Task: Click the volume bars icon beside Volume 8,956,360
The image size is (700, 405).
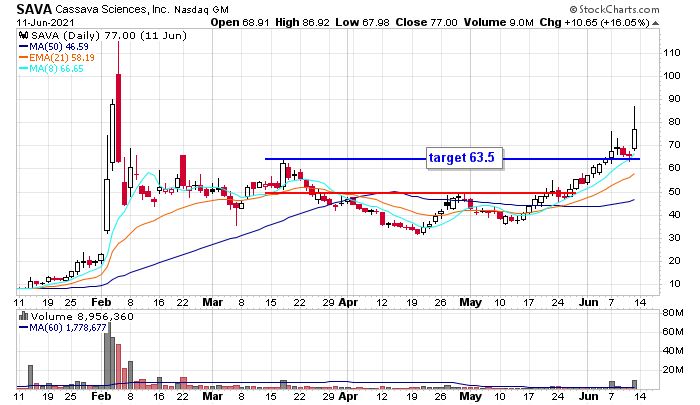Action: (x=23, y=317)
